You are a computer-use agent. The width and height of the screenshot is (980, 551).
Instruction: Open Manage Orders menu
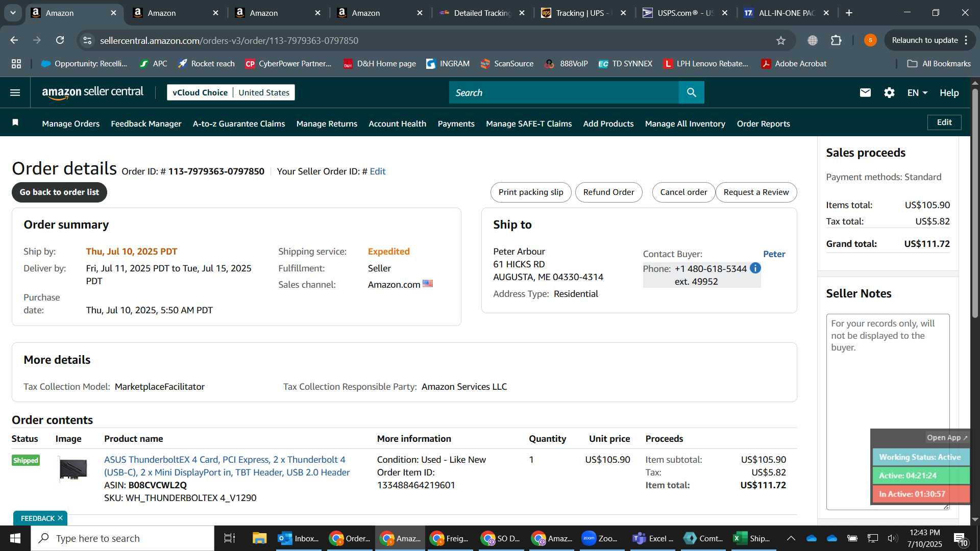(x=70, y=123)
